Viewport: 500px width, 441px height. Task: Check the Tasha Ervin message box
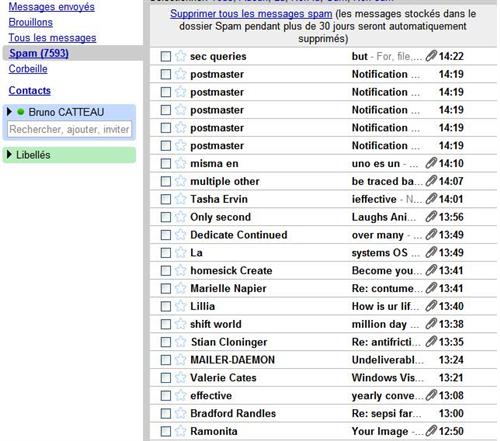click(x=166, y=199)
